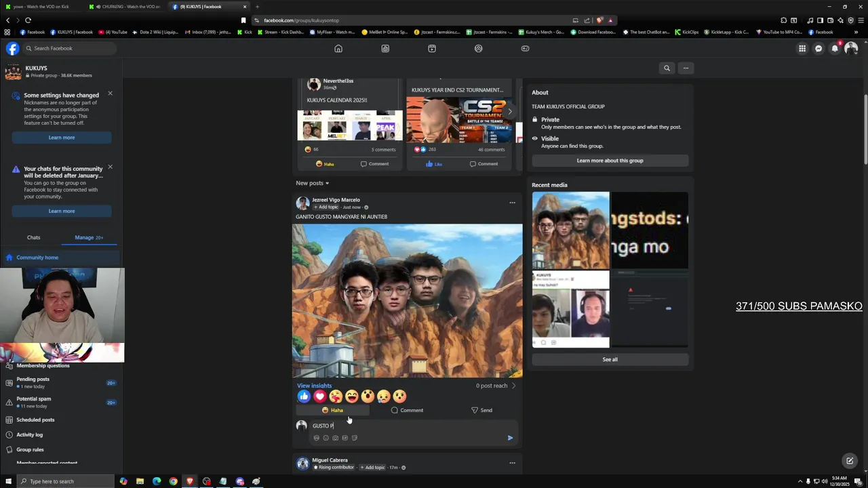Viewport: 868px width, 488px height.
Task: Insert an avatar sticker in the comment
Action: pos(316,438)
